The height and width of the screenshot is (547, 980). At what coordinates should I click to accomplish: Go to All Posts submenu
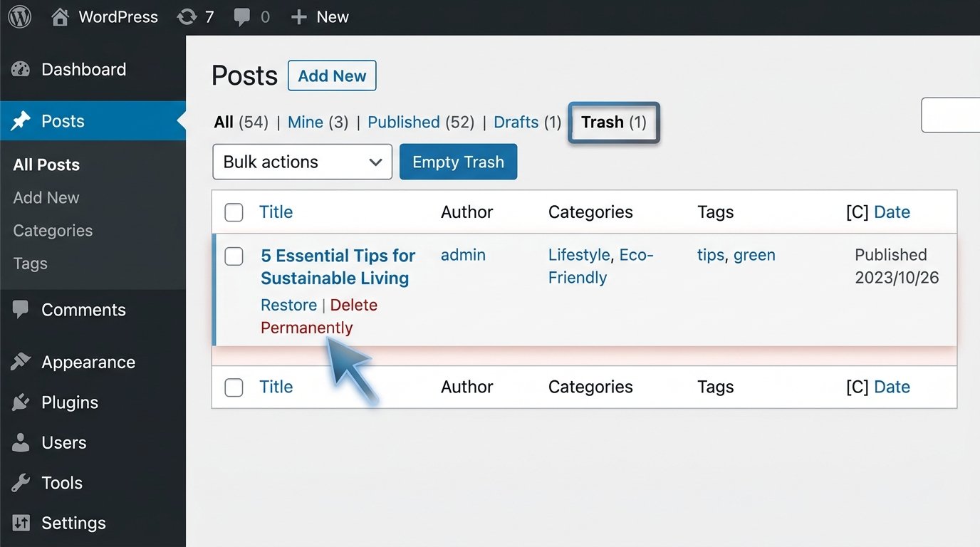(x=46, y=165)
